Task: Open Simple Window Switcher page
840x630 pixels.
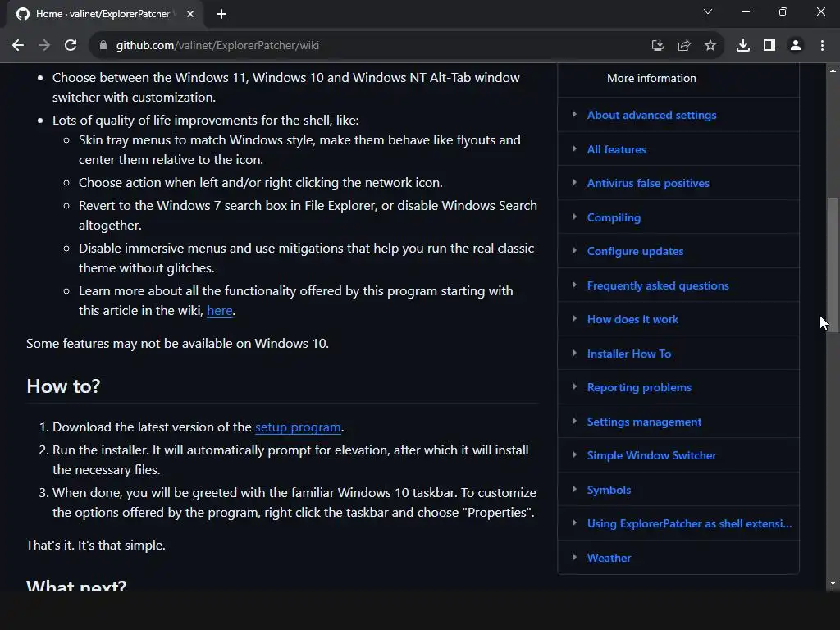Action: click(x=651, y=455)
